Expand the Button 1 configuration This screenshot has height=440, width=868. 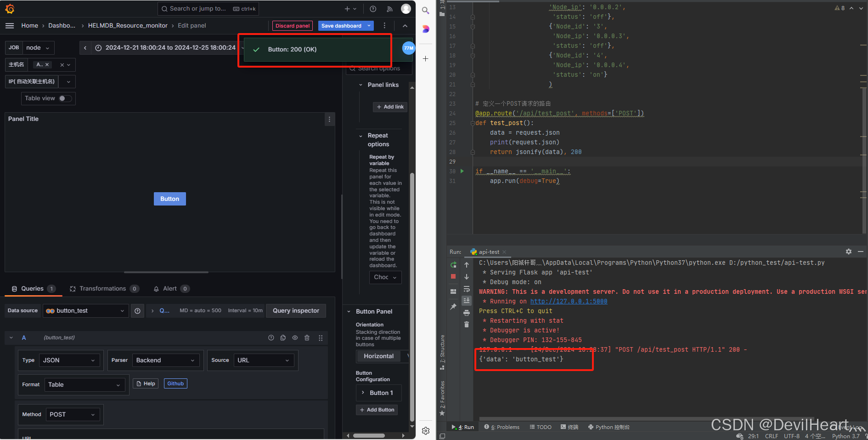363,393
